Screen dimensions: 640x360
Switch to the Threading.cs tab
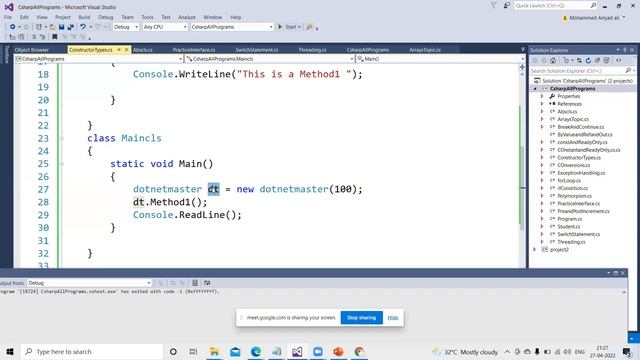pyautogui.click(x=312, y=50)
